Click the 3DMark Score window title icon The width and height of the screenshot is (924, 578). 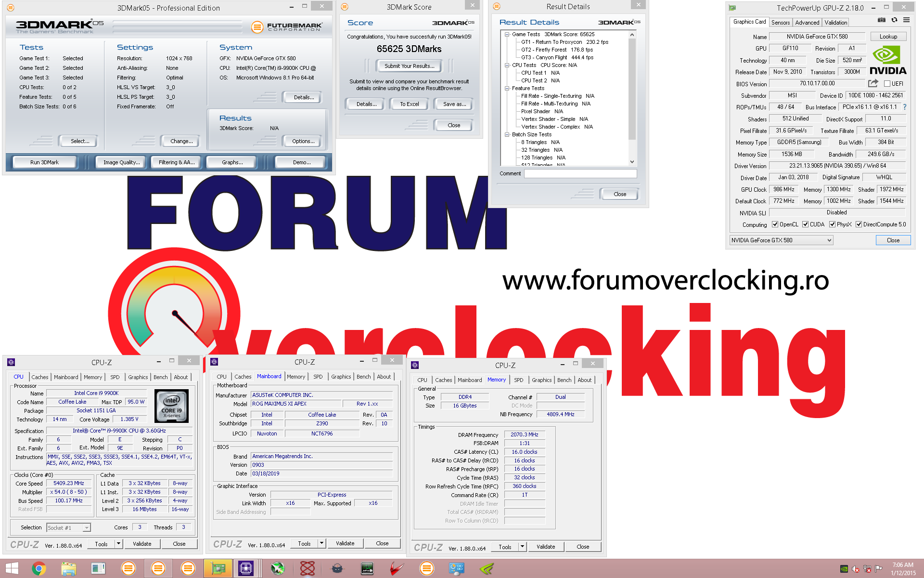click(x=344, y=7)
